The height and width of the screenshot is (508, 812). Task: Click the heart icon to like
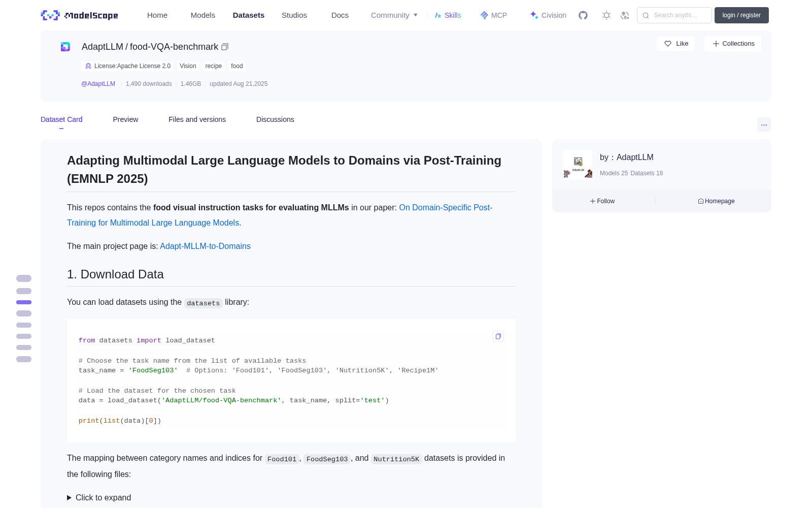pos(668,44)
